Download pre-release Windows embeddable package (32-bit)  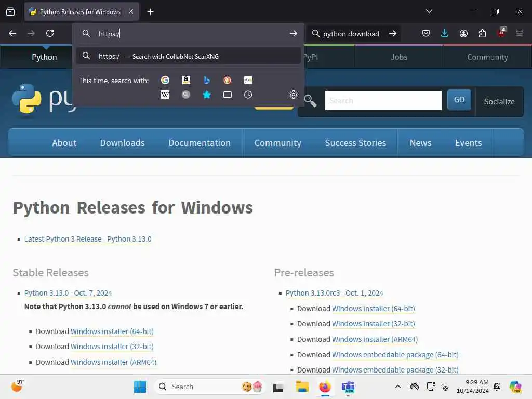[x=395, y=370]
